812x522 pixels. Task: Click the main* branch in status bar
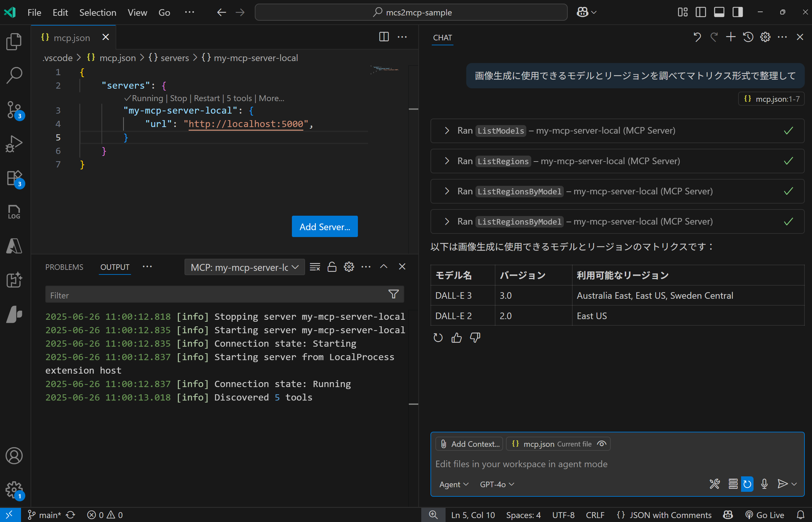(x=44, y=515)
